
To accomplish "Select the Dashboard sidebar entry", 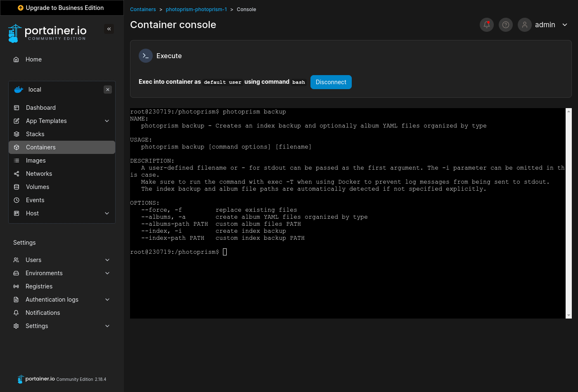I will point(40,107).
